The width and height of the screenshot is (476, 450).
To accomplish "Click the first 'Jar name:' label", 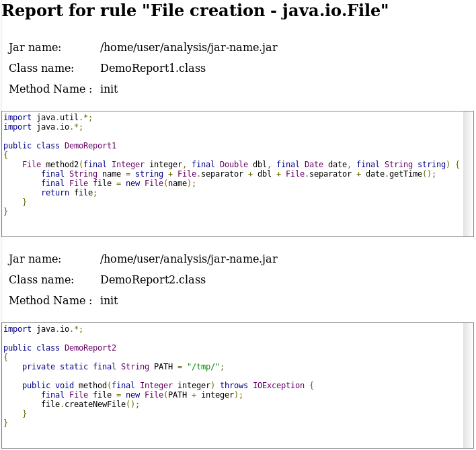I will tap(34, 47).
